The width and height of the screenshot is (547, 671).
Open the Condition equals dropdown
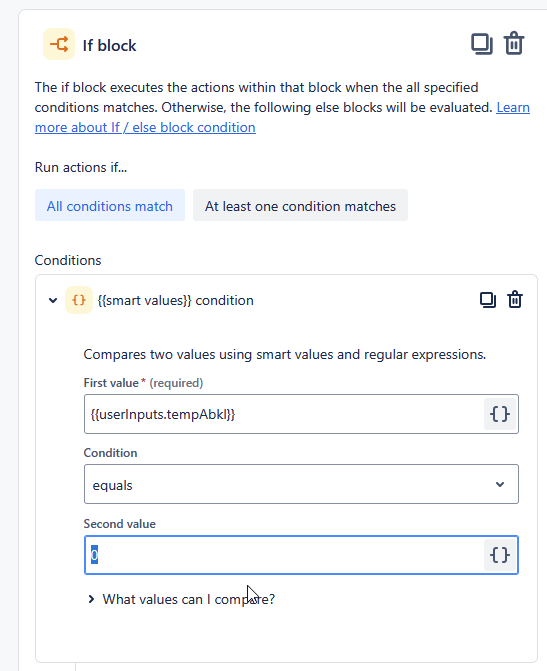click(x=301, y=484)
